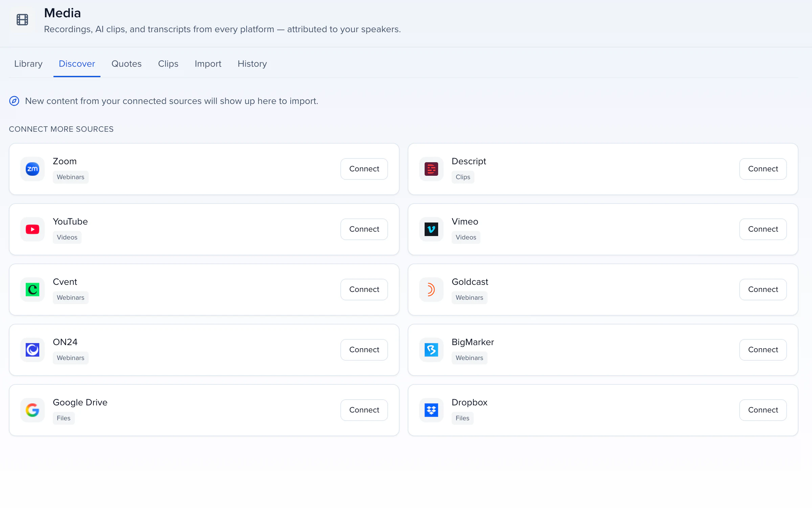Click the Webinars tag under BigMarker
The image size is (812, 508).
pyautogui.click(x=470, y=358)
